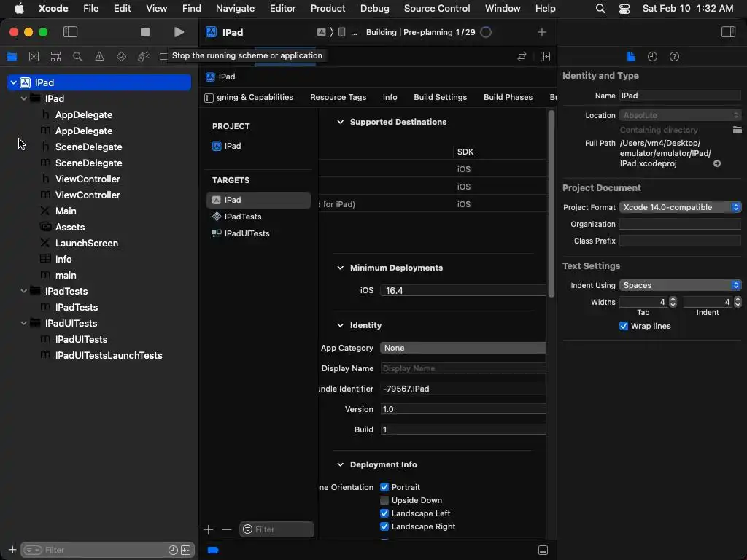Open the Symbol navigator

click(55, 57)
